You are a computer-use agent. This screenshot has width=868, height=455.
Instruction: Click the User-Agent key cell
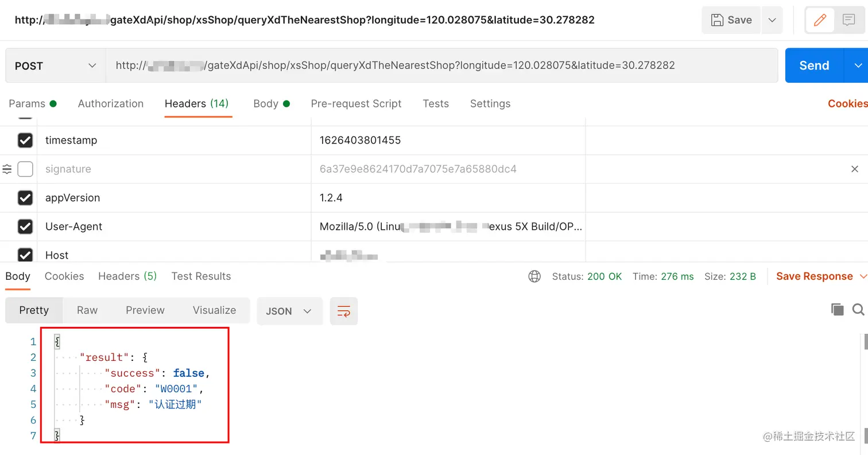coord(174,226)
